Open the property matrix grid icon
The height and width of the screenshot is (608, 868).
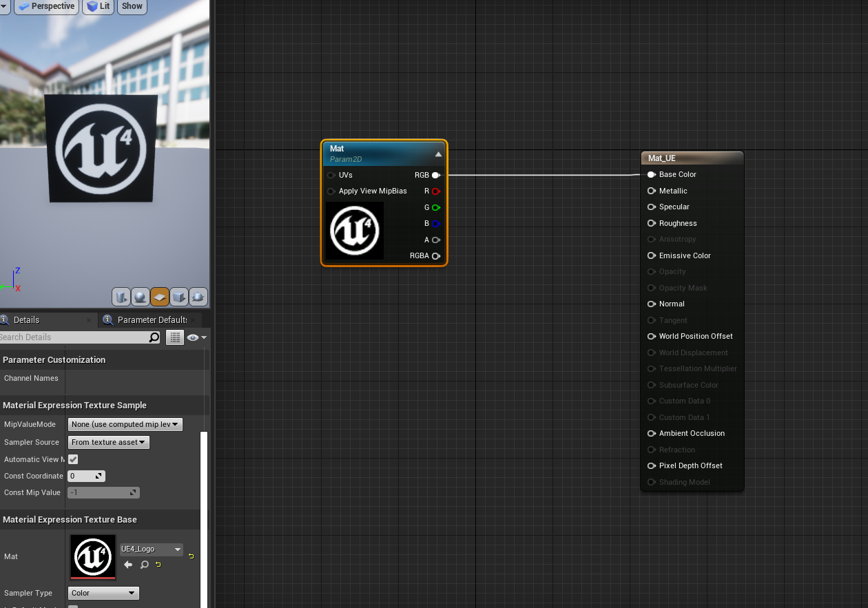pos(174,337)
